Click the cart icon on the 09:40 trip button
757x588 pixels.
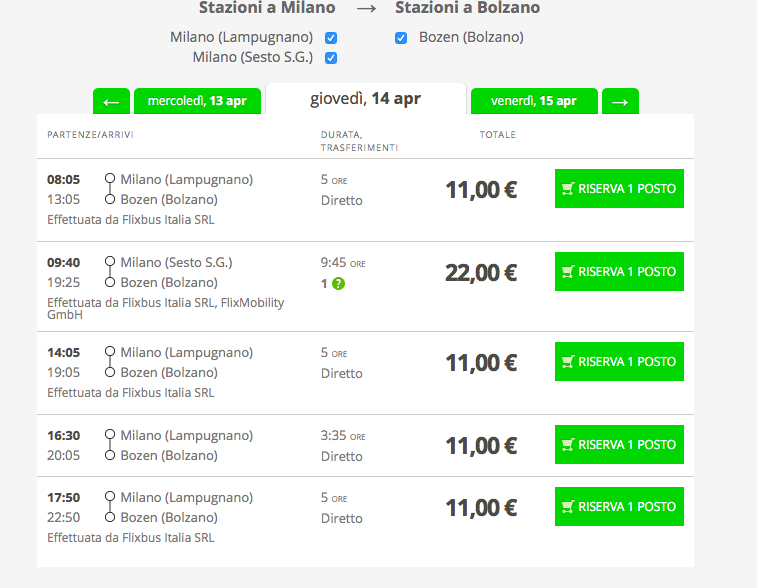tap(568, 272)
